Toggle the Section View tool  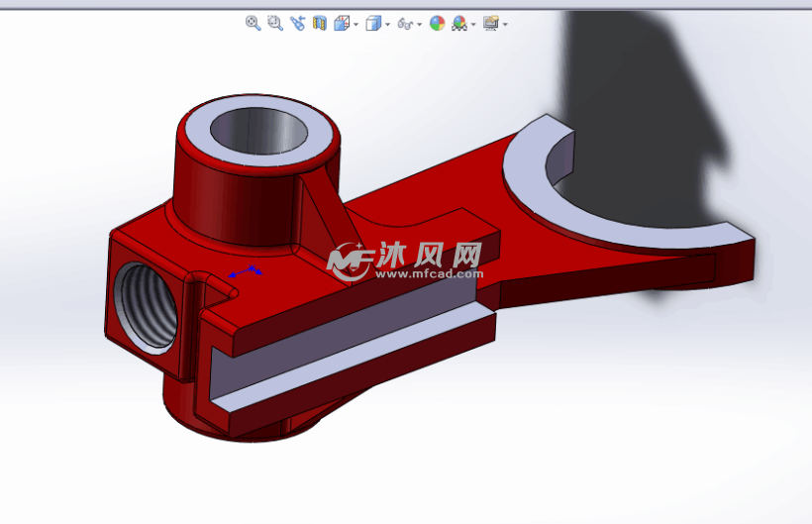(x=319, y=23)
